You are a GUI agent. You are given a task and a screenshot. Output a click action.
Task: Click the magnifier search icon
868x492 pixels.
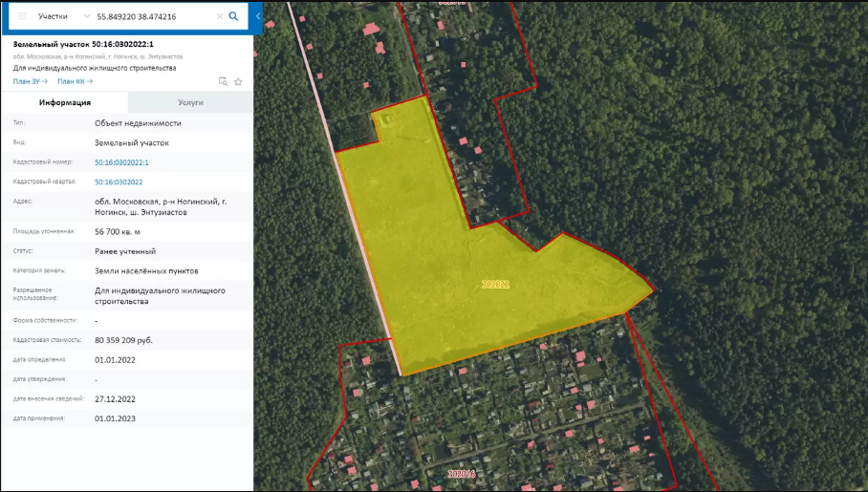233,16
